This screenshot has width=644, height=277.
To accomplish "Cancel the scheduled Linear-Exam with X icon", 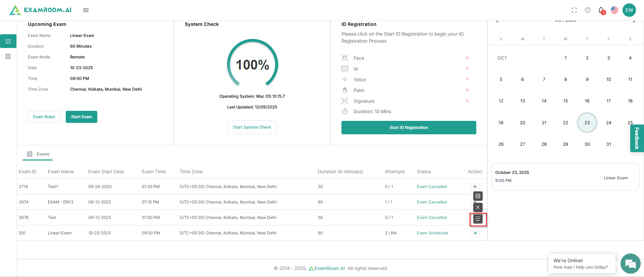I will click(475, 233).
